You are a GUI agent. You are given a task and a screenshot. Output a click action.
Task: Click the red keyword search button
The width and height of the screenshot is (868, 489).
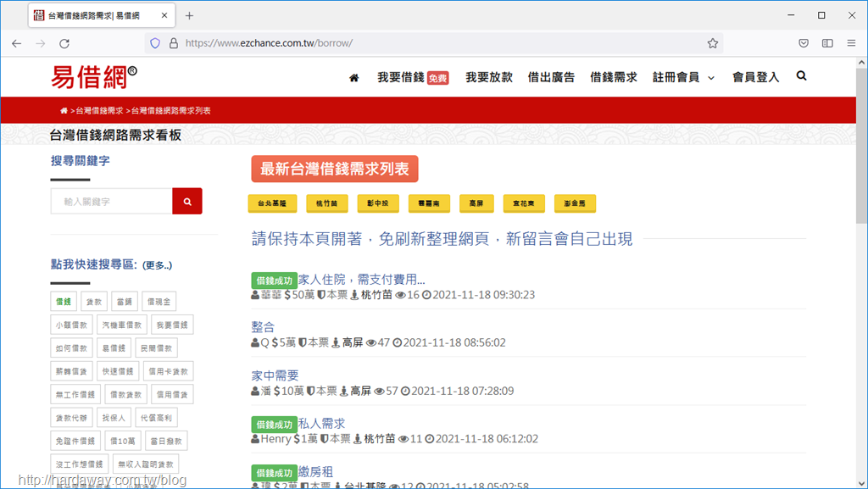pyautogui.click(x=187, y=202)
